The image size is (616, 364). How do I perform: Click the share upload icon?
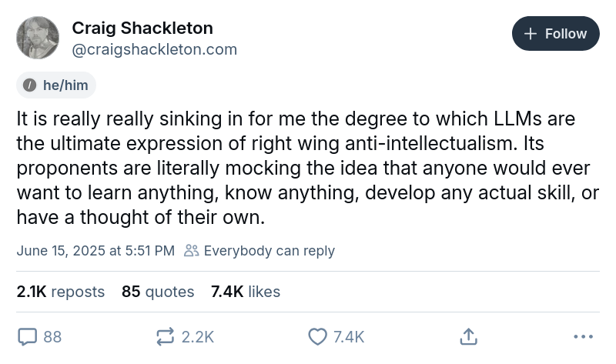point(469,336)
